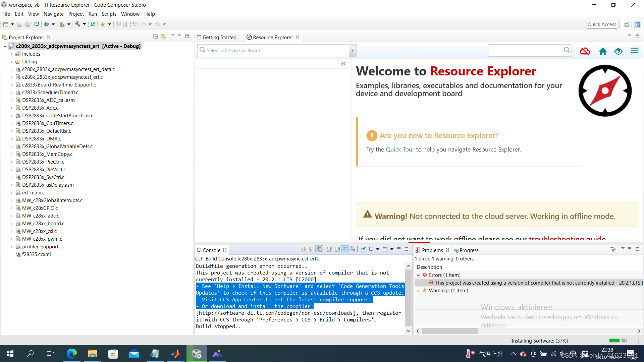Open the Quick Tour link
The height and width of the screenshot is (362, 644).
click(400, 149)
